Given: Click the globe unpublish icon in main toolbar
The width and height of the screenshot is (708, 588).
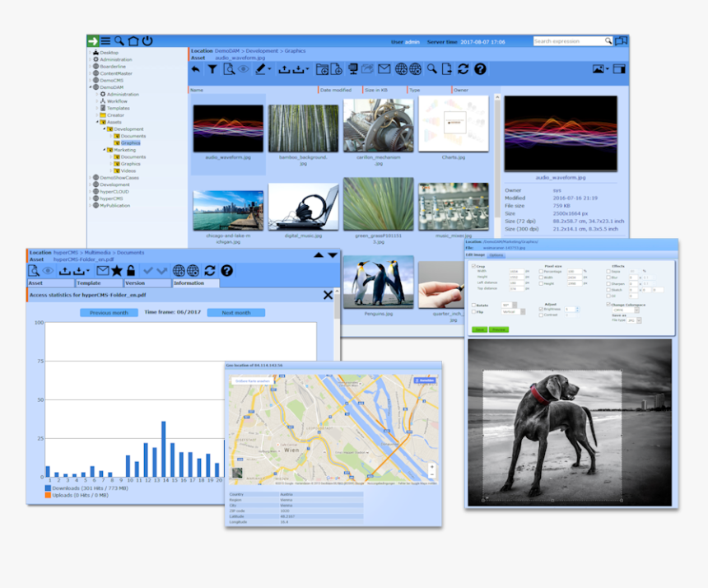Looking at the screenshot, I should (x=415, y=69).
